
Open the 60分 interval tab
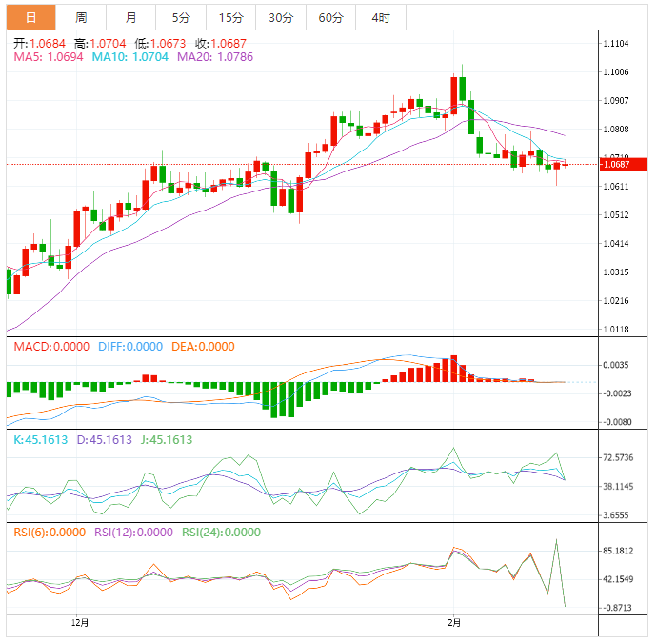point(331,17)
